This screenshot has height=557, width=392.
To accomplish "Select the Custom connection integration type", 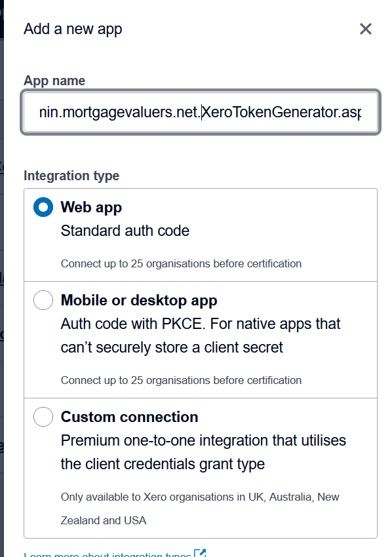I will pyautogui.click(x=43, y=416).
